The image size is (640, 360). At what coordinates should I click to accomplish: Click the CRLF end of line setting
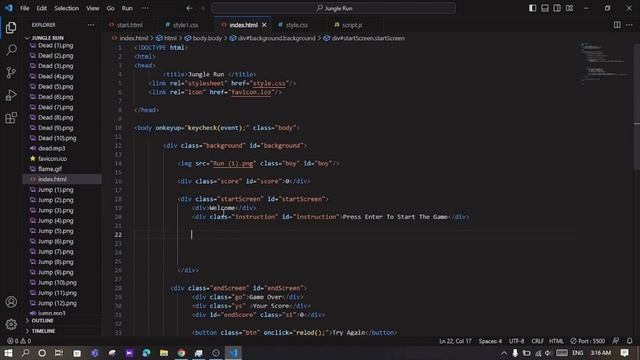(537, 341)
